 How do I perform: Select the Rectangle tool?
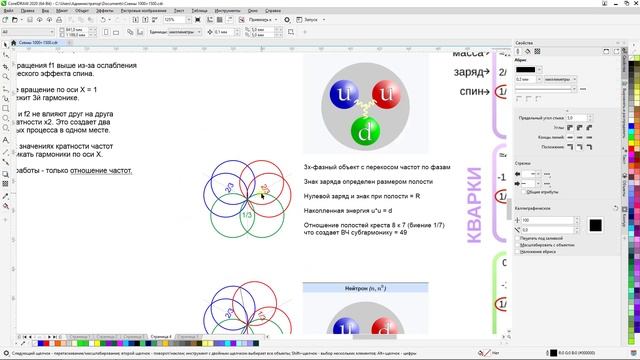(x=5, y=109)
